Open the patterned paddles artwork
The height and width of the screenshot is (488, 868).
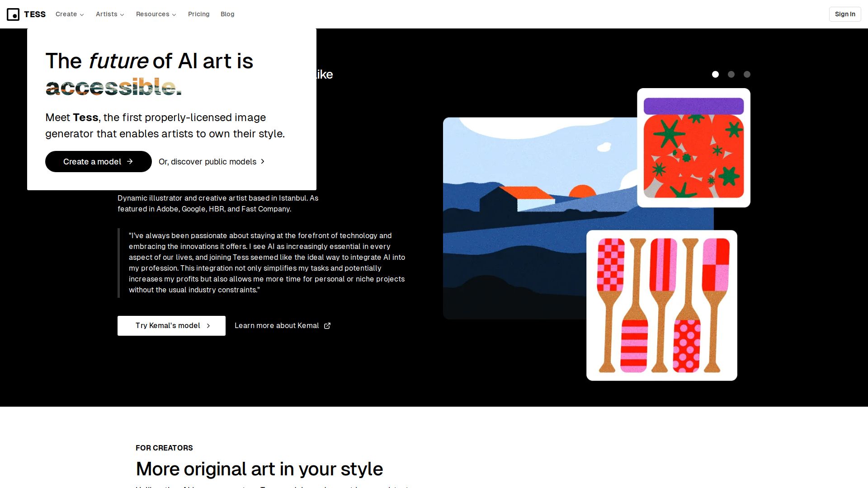coord(661,305)
